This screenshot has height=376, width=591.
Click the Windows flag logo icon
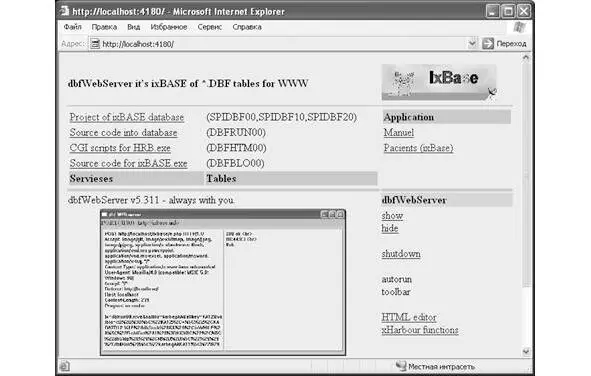[519, 27]
